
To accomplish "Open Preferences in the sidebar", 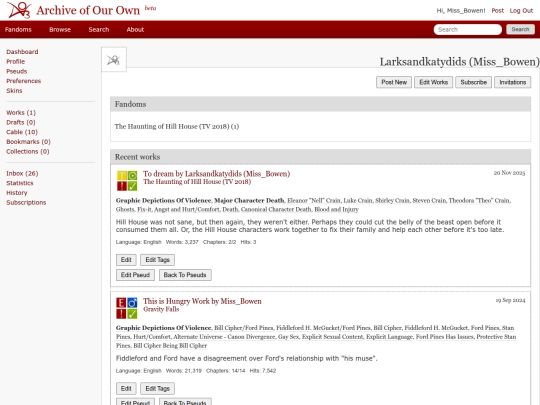I will (x=23, y=81).
